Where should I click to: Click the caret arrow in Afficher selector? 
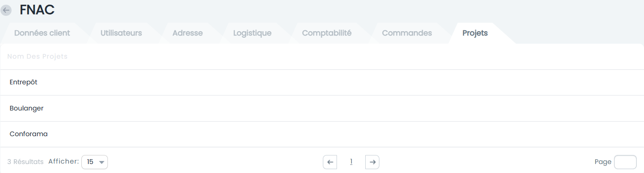pyautogui.click(x=101, y=162)
